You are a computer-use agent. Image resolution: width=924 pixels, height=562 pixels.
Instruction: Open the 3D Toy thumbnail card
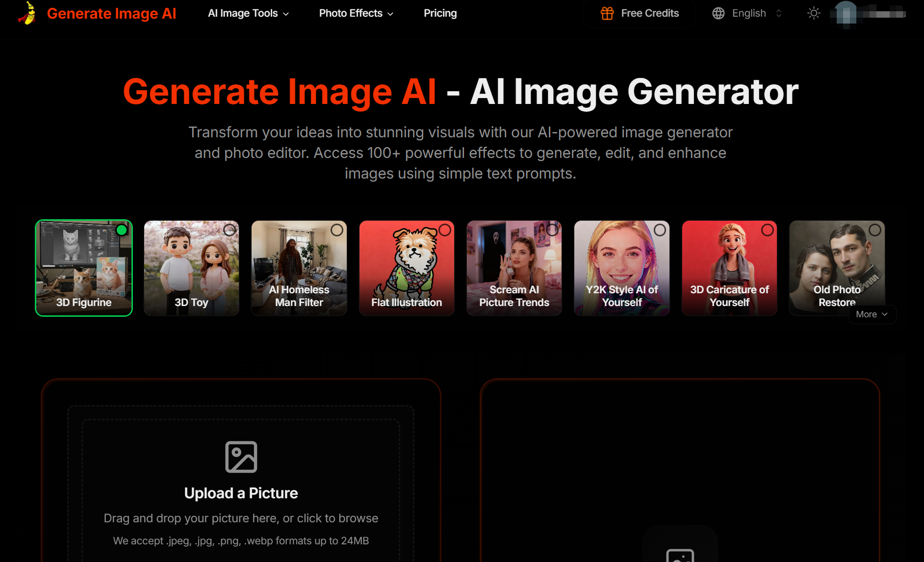[191, 268]
